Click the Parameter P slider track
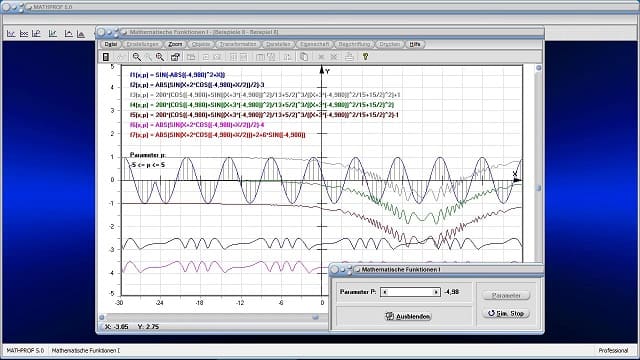 410,292
